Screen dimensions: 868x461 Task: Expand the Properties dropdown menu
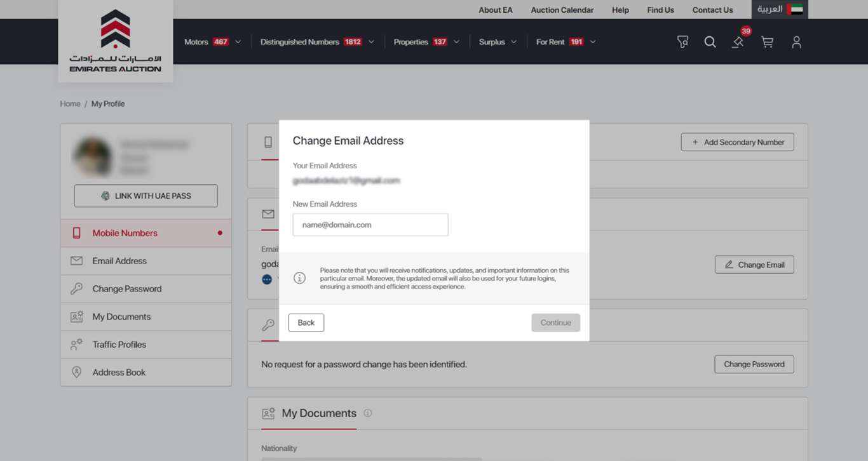(x=426, y=42)
